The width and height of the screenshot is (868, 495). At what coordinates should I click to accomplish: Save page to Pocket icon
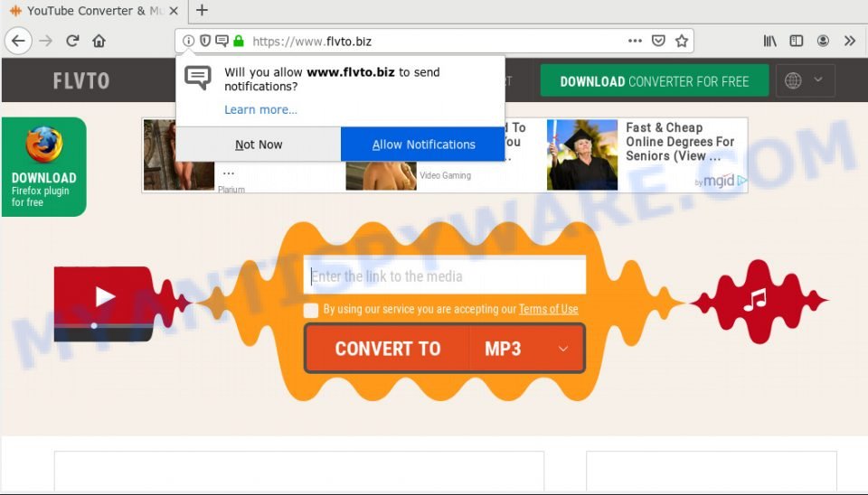(x=658, y=41)
